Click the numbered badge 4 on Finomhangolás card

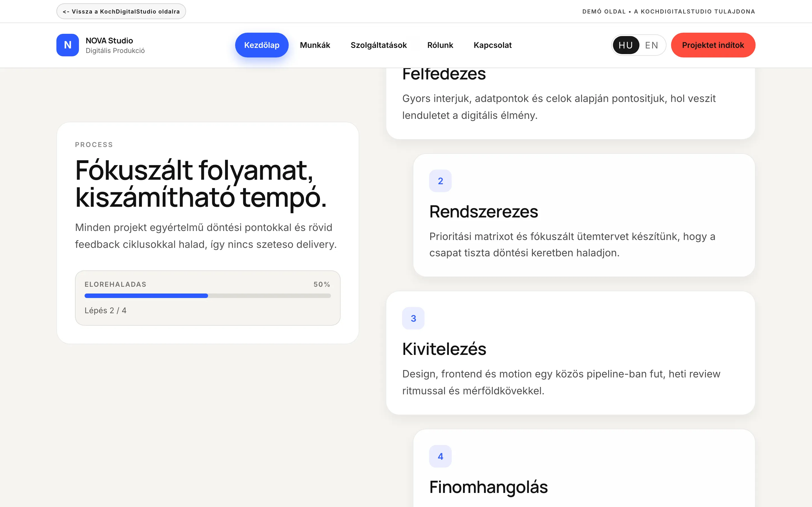tap(440, 456)
